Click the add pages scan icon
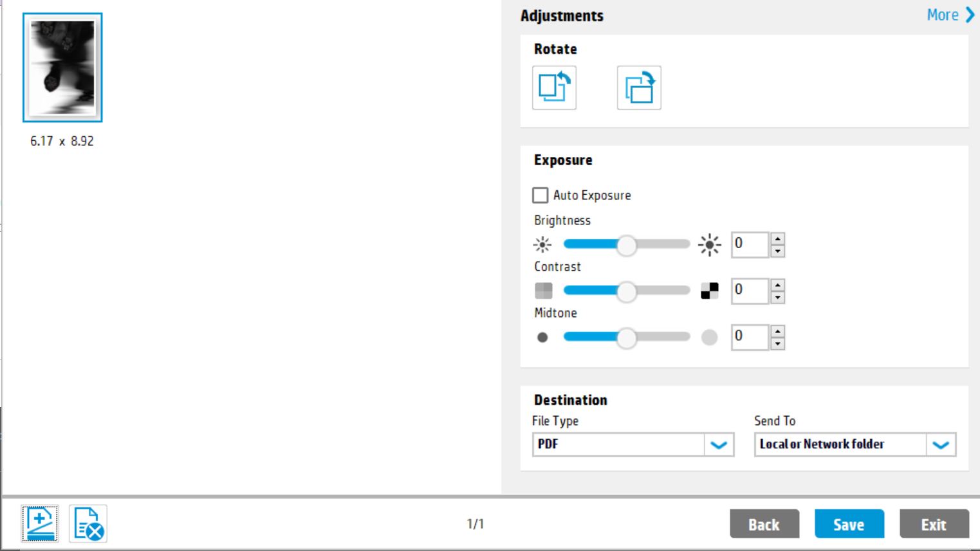Image resolution: width=980 pixels, height=551 pixels. pos(40,524)
